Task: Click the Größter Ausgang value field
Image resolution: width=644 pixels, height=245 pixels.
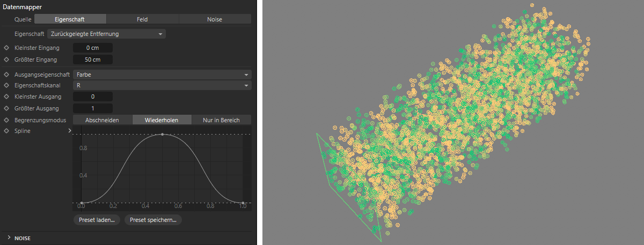Action: (x=92, y=108)
